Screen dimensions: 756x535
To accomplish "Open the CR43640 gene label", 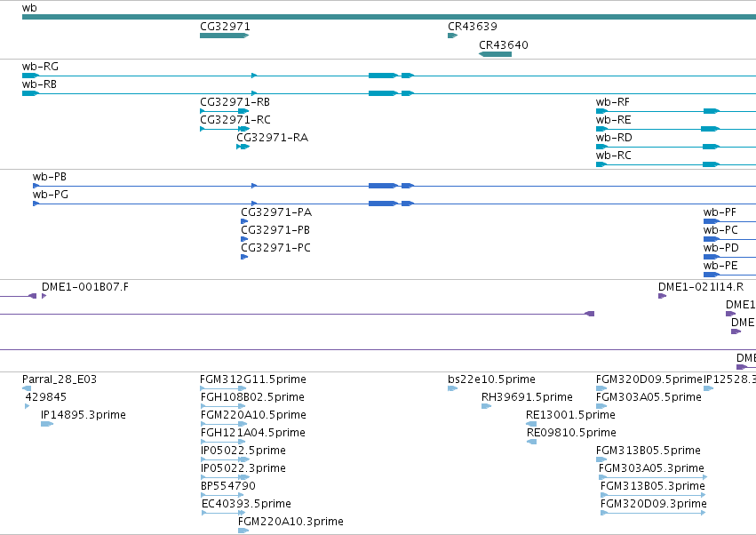I will click(504, 44).
